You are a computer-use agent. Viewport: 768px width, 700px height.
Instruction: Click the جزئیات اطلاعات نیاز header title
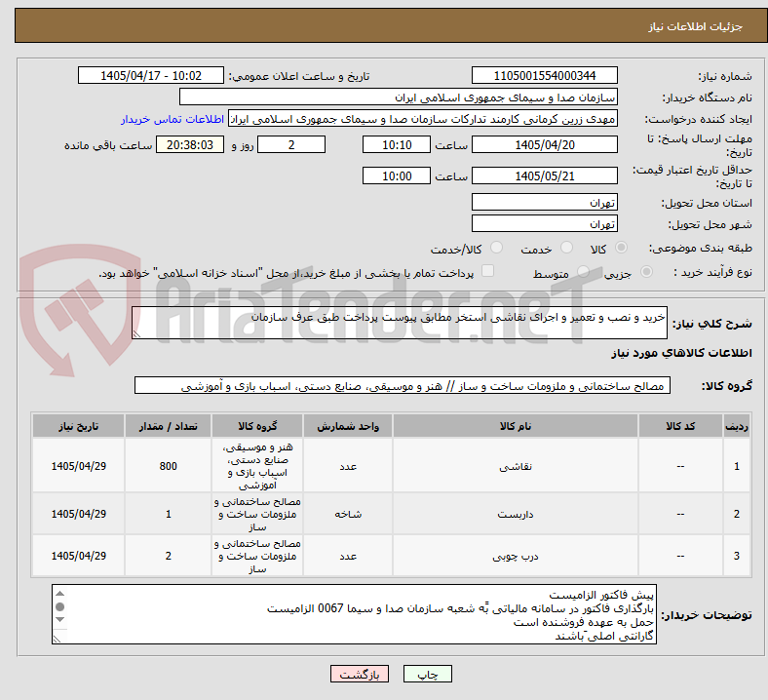pos(696,26)
